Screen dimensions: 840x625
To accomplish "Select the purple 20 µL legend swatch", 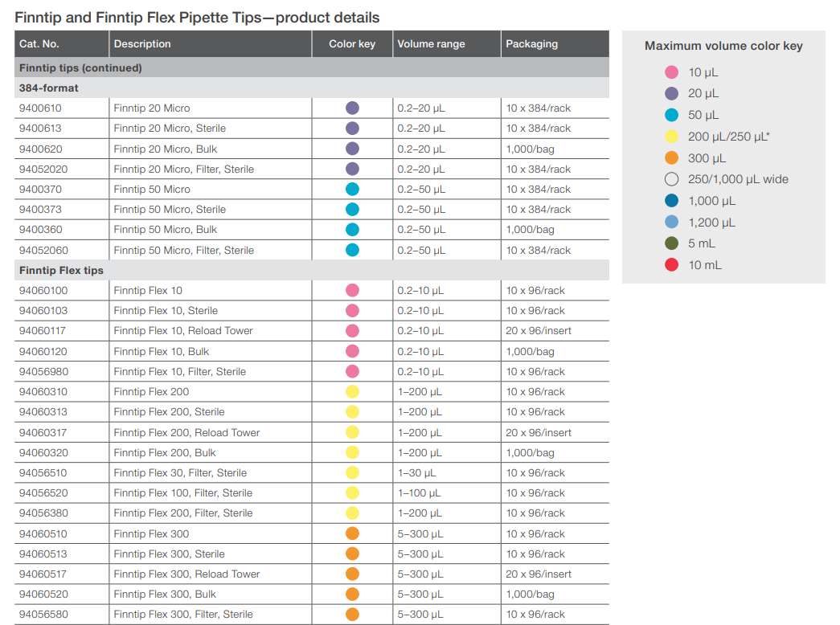I will [671, 94].
